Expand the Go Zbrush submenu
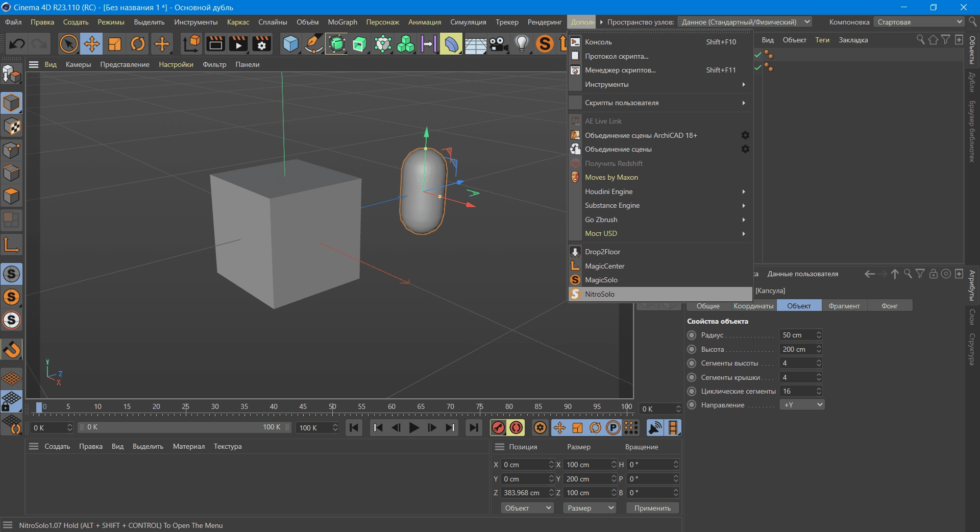This screenshot has height=532, width=980. coord(660,220)
